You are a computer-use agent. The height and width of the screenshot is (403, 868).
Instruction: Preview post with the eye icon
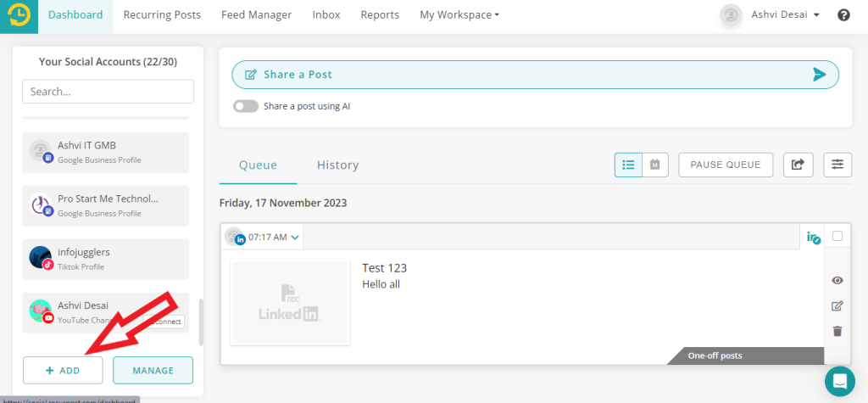click(837, 281)
